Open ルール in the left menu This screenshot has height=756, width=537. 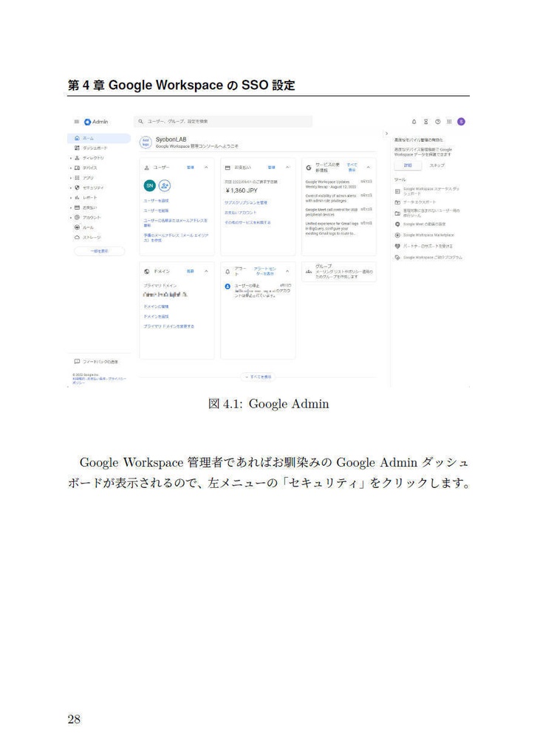pos(88,227)
